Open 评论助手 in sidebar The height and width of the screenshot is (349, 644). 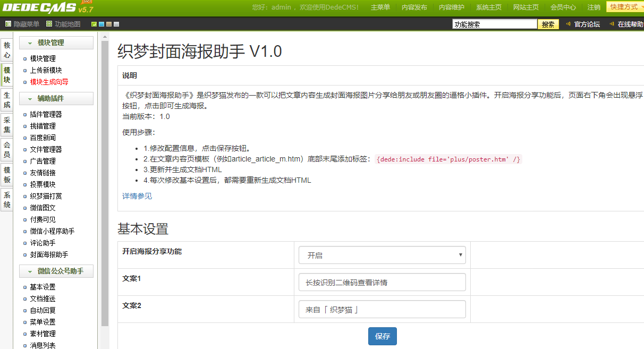tap(43, 243)
